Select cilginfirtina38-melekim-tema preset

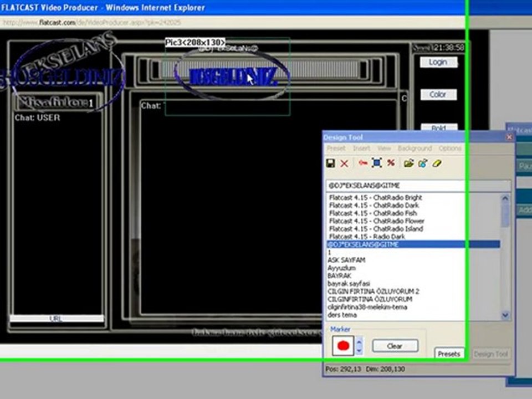click(367, 307)
